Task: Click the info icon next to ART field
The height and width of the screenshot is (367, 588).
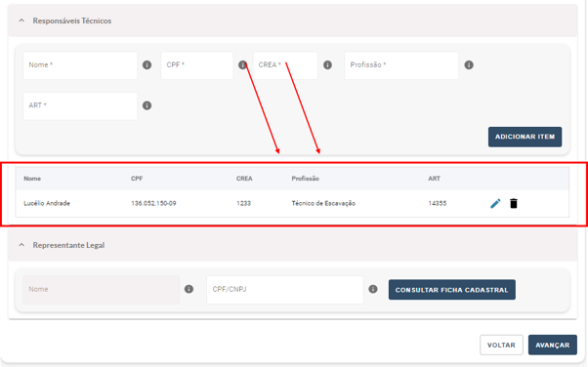Action: coord(147,105)
